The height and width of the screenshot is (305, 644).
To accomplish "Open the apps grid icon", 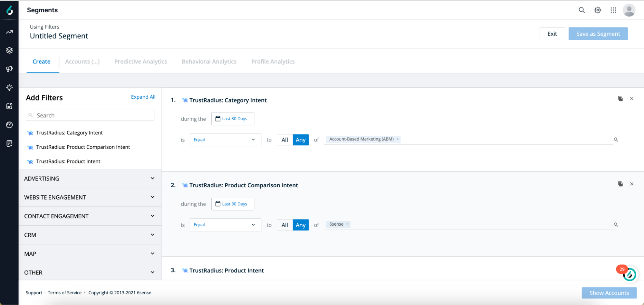I will [x=613, y=10].
